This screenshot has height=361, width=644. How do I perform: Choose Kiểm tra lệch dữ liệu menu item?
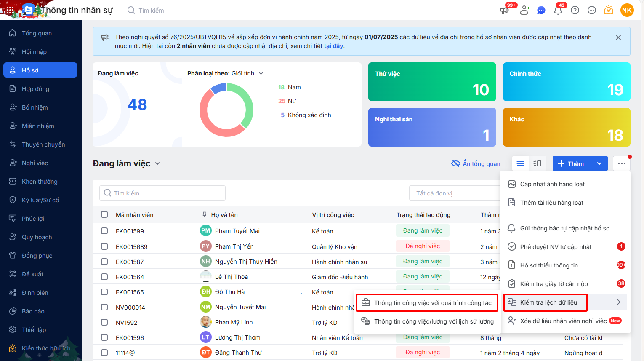coord(548,302)
